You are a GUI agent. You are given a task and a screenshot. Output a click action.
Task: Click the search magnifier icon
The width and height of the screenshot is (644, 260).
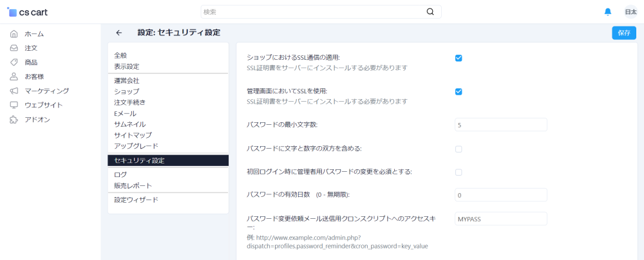430,12
